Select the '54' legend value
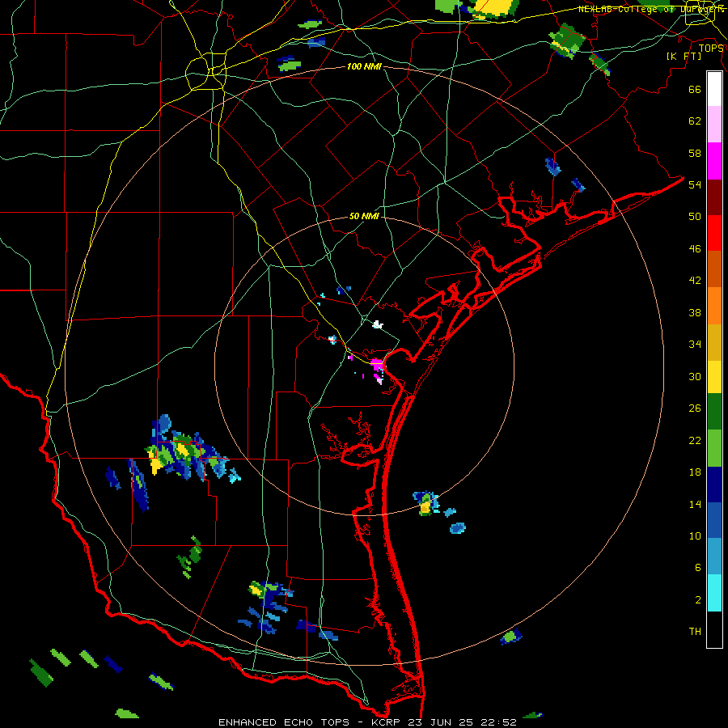Screen dimensions: 728x728 pos(695,184)
